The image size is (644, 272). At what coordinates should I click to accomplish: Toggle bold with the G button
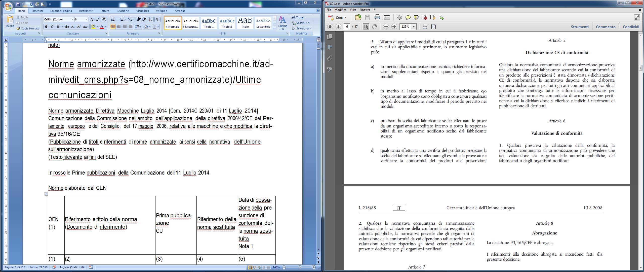[x=46, y=27]
